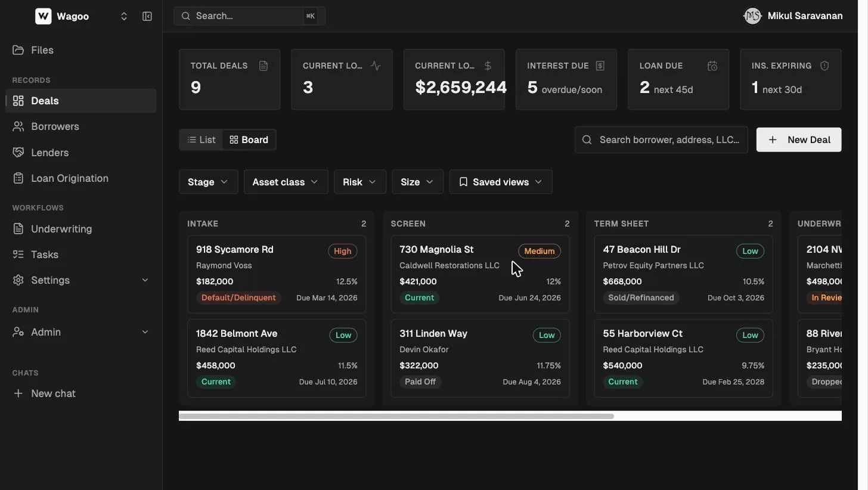Click the Wagoo logo icon

coord(43,16)
